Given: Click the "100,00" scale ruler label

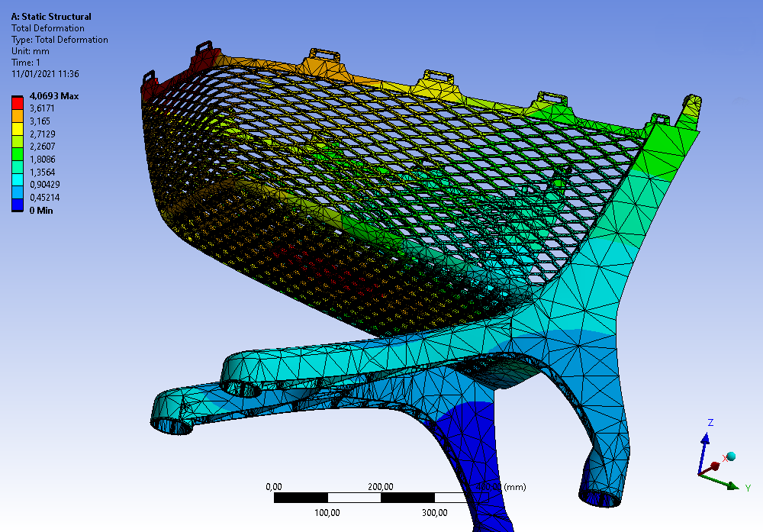Looking at the screenshot, I should (327, 512).
